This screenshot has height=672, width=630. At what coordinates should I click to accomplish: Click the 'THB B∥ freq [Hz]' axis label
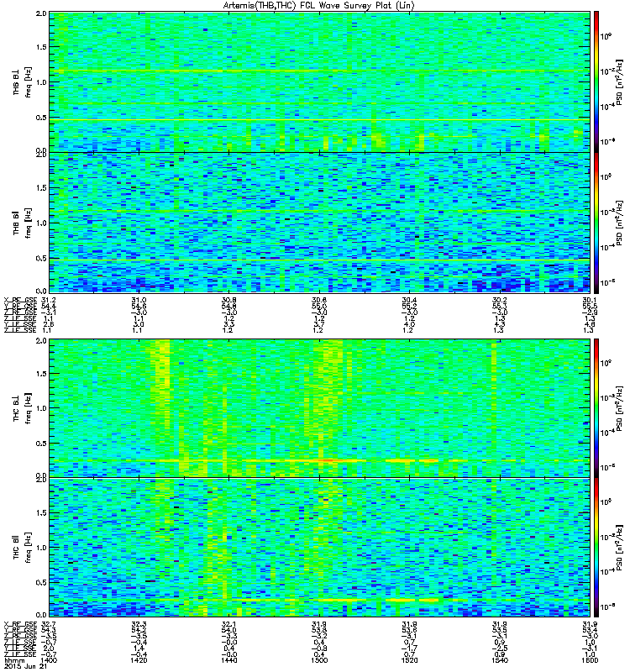(x=23, y=223)
